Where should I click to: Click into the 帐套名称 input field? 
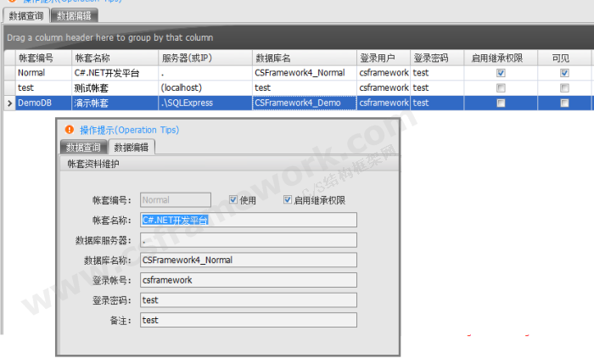click(x=248, y=220)
